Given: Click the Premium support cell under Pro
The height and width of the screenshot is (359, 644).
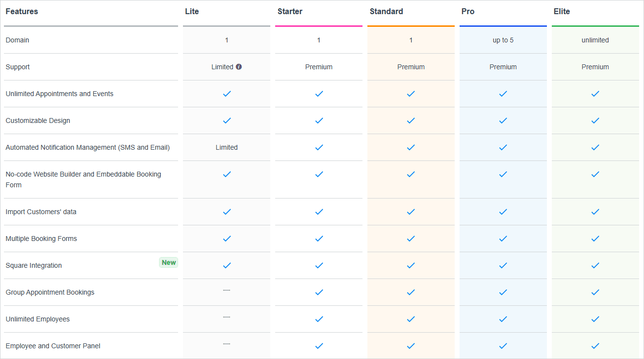Looking at the screenshot, I should tap(503, 67).
